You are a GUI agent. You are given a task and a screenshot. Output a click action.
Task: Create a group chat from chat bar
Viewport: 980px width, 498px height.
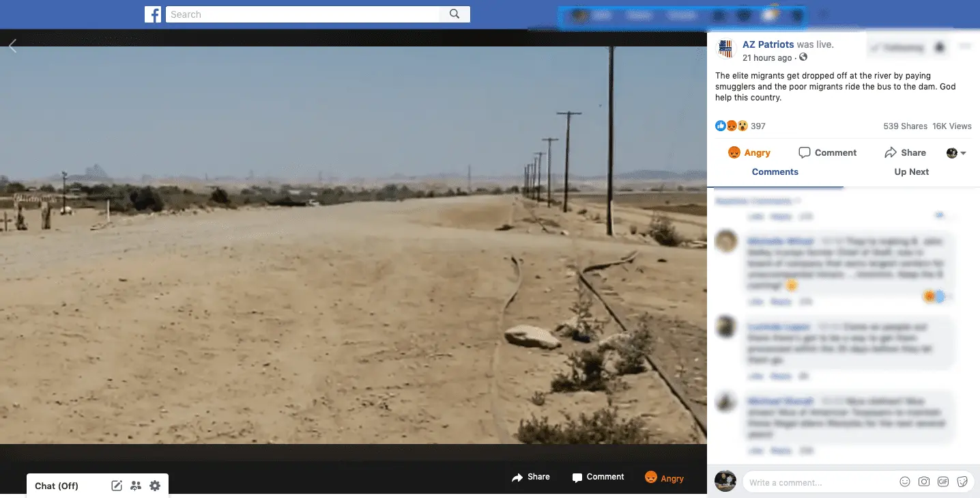[136, 486]
